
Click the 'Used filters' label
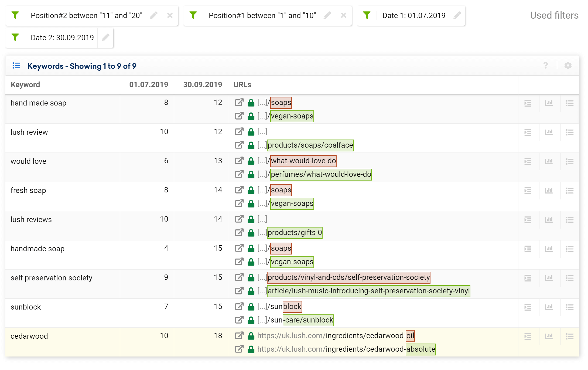554,15
